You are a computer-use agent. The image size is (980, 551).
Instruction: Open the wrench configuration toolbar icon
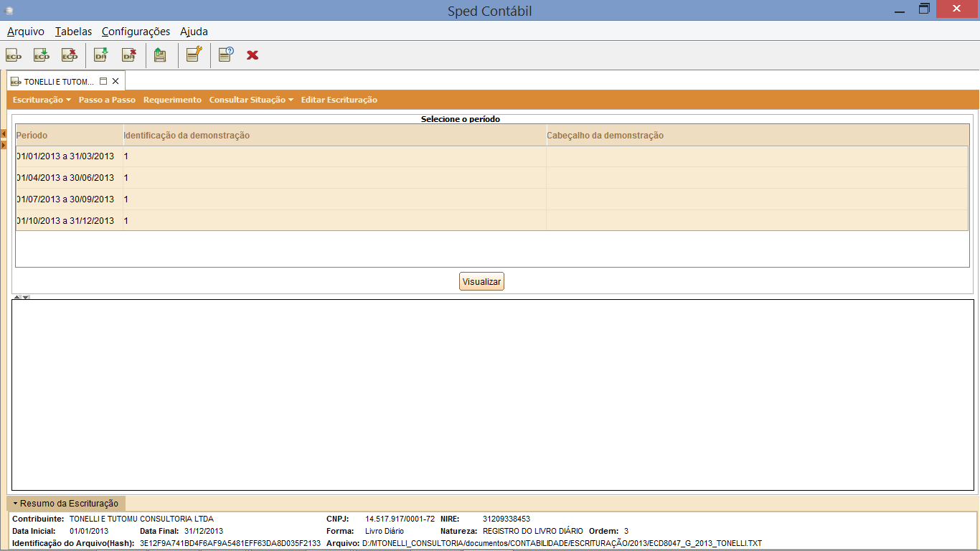(194, 55)
